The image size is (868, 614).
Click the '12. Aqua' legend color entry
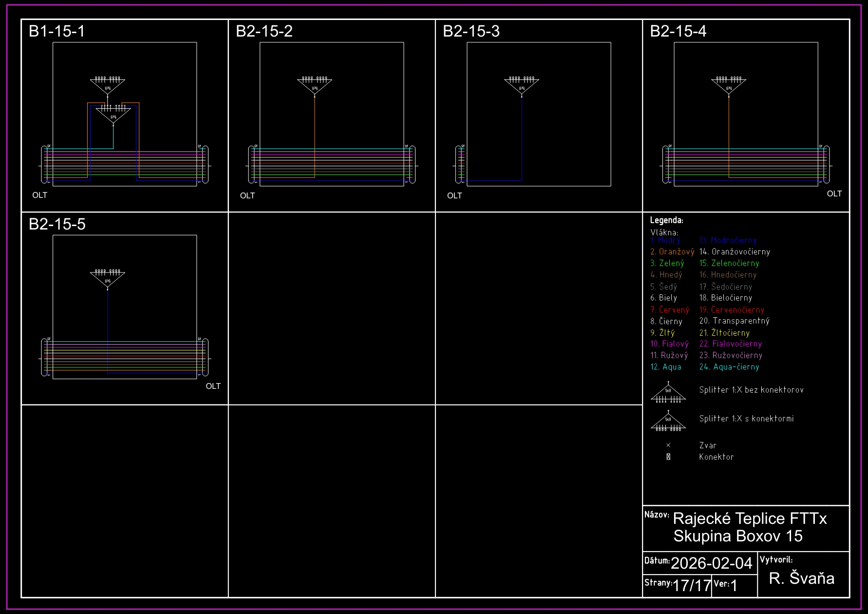pos(666,367)
